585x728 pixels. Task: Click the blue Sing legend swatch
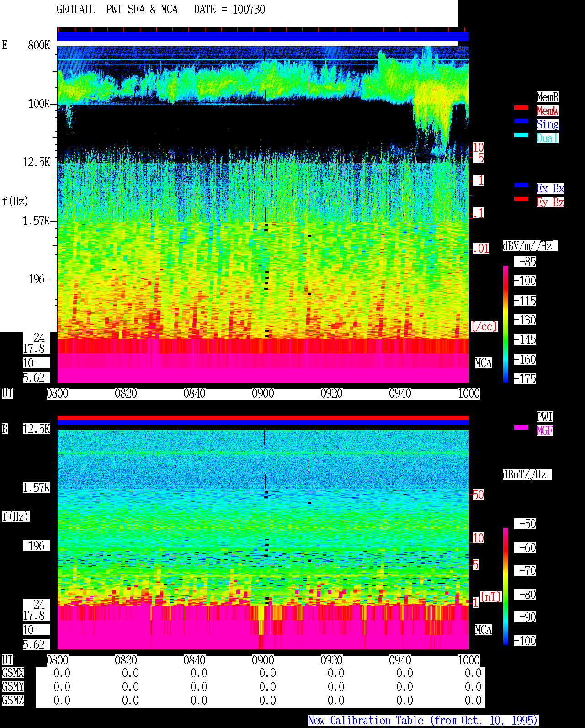[521, 121]
